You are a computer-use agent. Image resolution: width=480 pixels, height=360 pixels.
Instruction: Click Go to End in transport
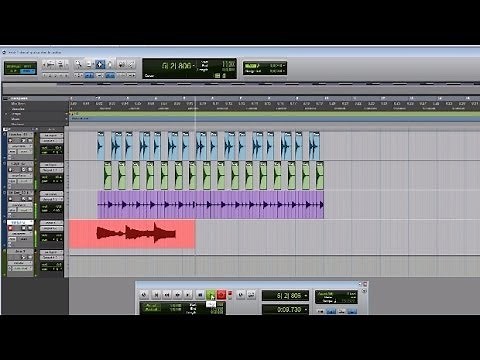[x=188, y=295]
